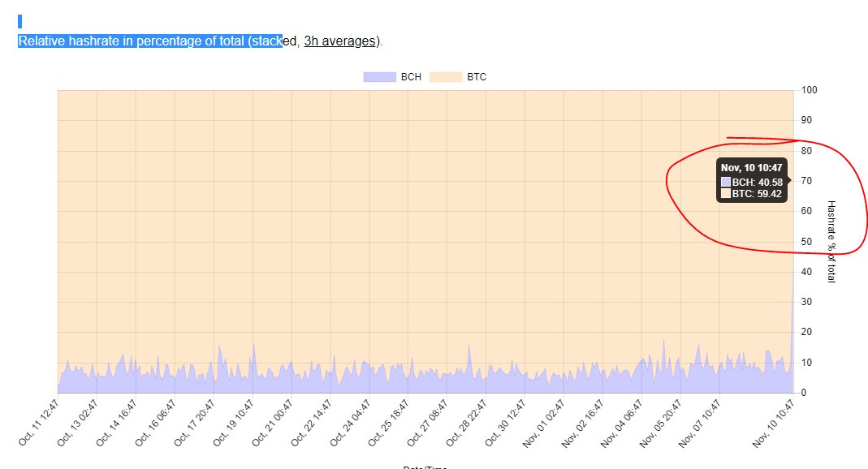Click the 'Nov, 07 10:47' x-axis label
Screen dimensions: 868x469
699,423
